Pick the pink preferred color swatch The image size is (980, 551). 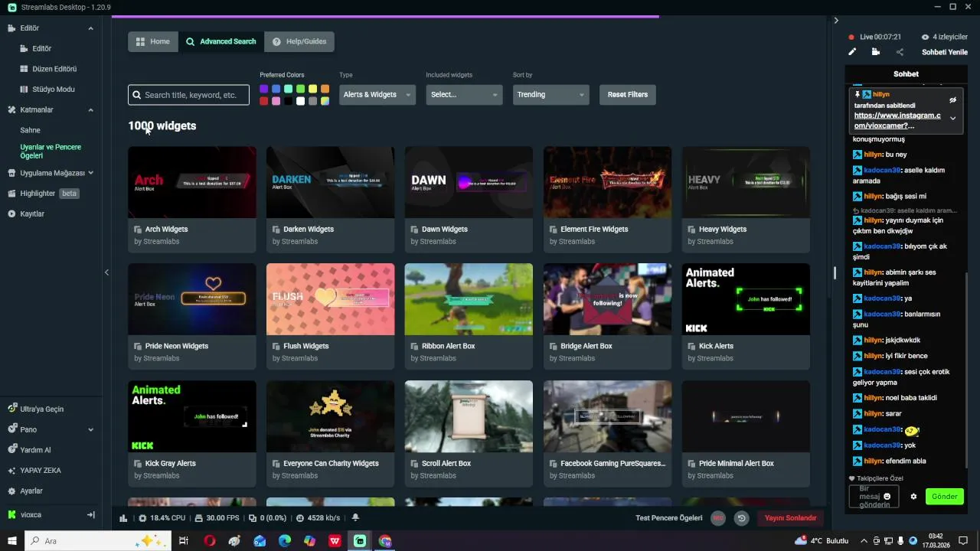(276, 101)
